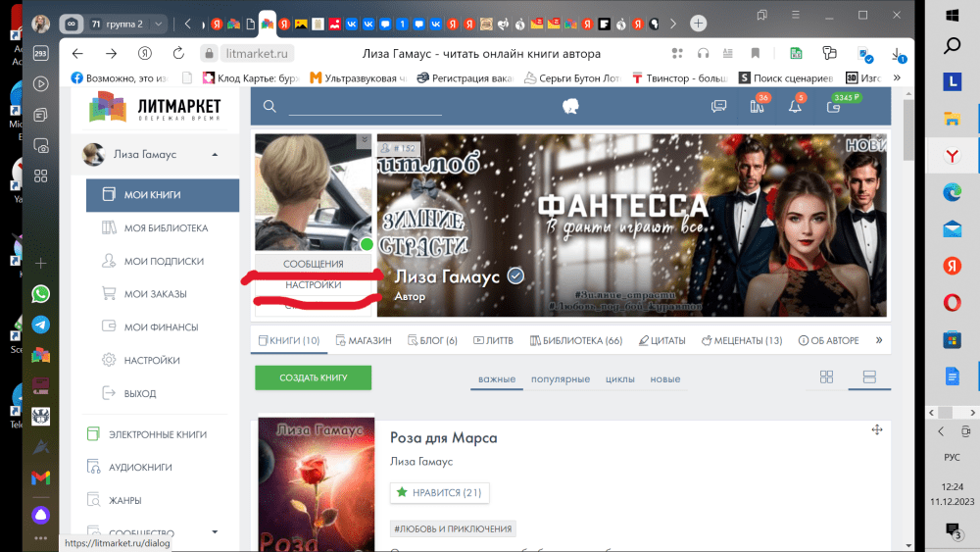Like the book with the НРАВИТСЯ (21) button

pos(440,492)
